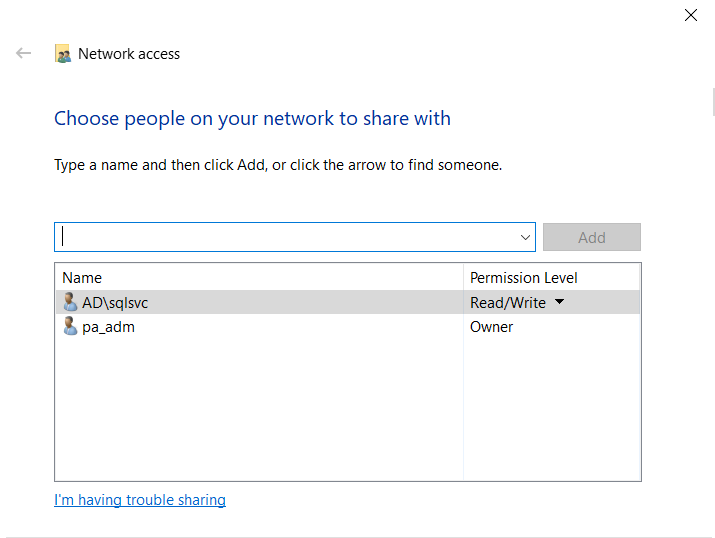
Task: Click the Network access folder icon
Action: pos(63,53)
